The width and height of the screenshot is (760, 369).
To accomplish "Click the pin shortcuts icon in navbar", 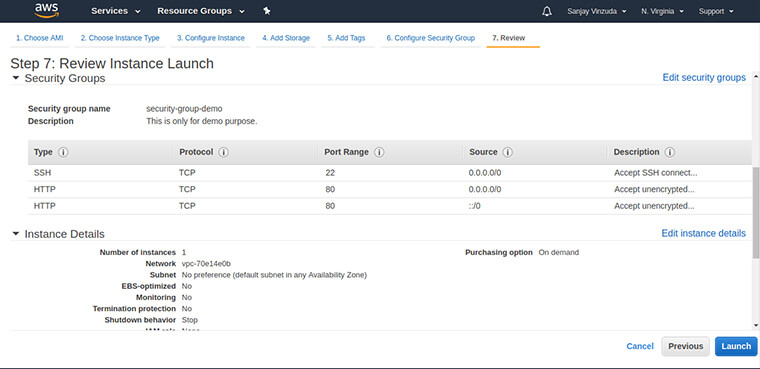I will 267,11.
